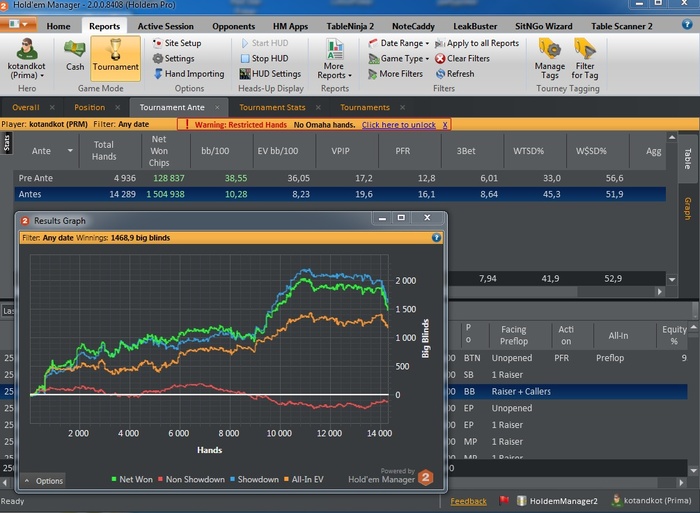
Task: Select the Raiser + Callers hand row
Action: pos(567,392)
